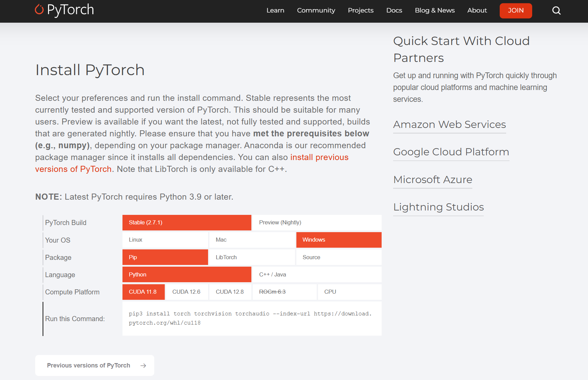The width and height of the screenshot is (588, 380).
Task: Open the Community menu
Action: [x=316, y=10]
